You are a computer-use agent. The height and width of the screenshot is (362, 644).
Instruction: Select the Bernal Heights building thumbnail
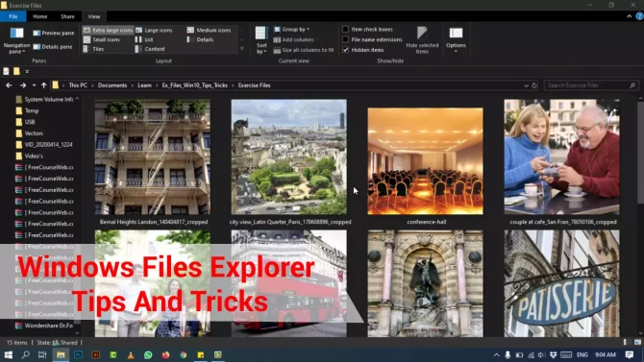coord(153,157)
